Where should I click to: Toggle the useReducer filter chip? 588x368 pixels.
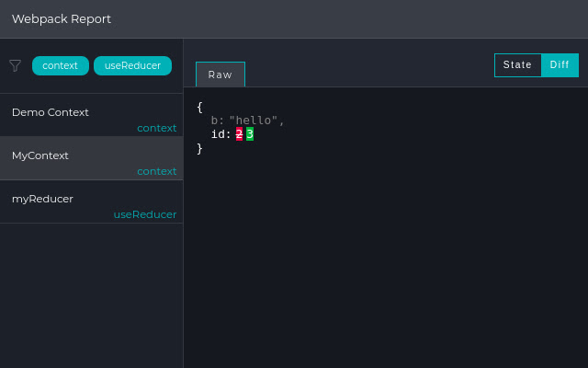(x=132, y=65)
